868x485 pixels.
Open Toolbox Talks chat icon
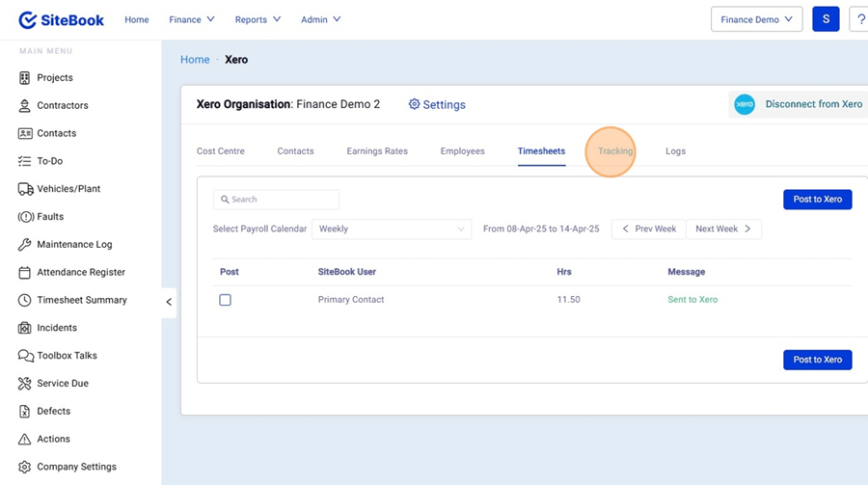coord(25,356)
